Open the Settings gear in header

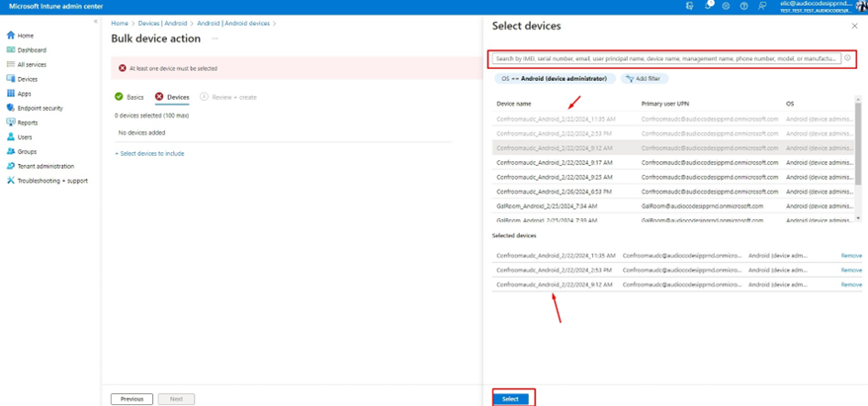726,6
